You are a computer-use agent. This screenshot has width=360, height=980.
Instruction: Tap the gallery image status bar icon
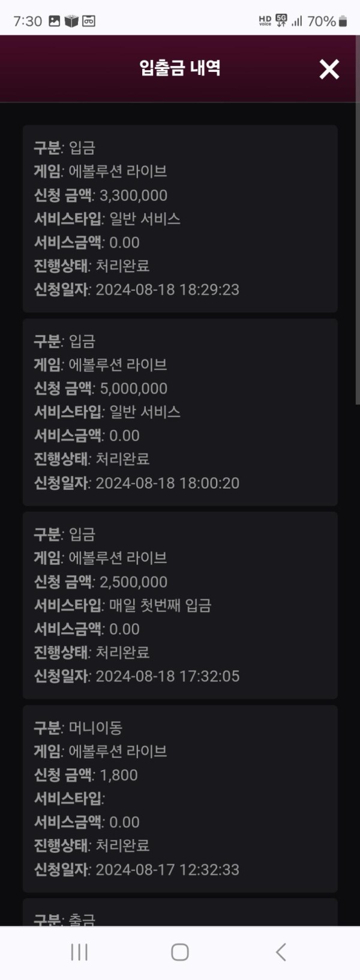[54, 21]
